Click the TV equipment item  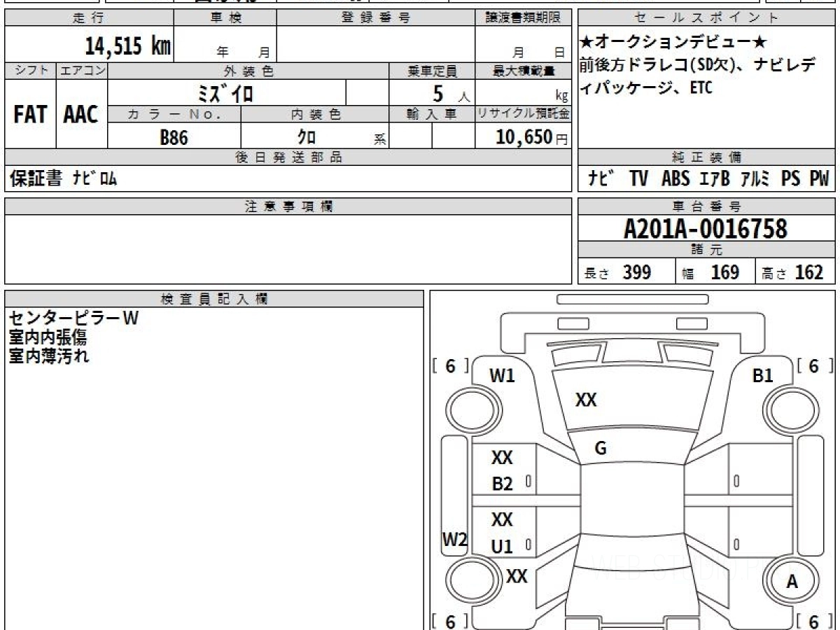pyautogui.click(x=638, y=179)
